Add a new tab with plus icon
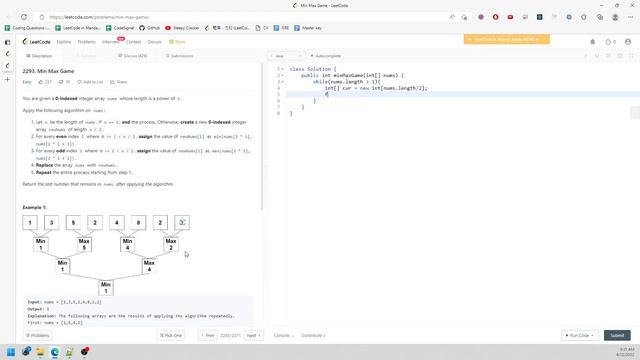The image size is (640, 360). pyautogui.click(x=7, y=80)
